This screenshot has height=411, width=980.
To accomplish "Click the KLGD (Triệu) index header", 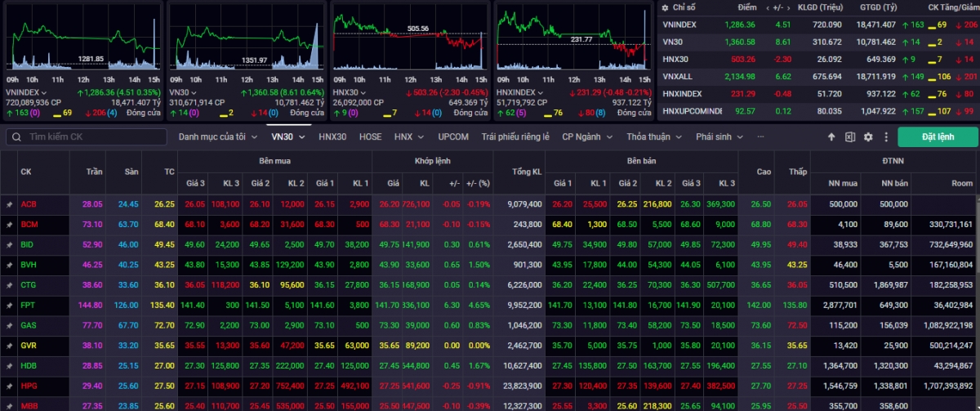I will [820, 7].
